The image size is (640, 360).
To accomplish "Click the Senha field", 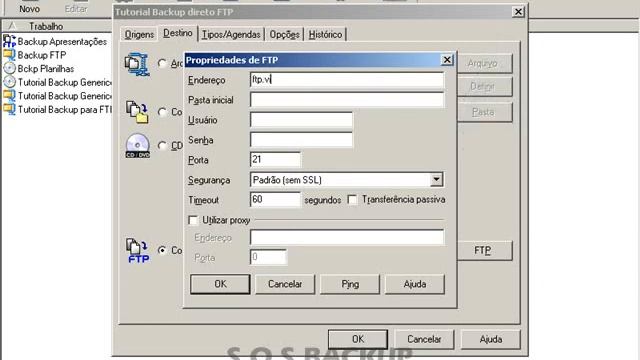I will point(301,140).
